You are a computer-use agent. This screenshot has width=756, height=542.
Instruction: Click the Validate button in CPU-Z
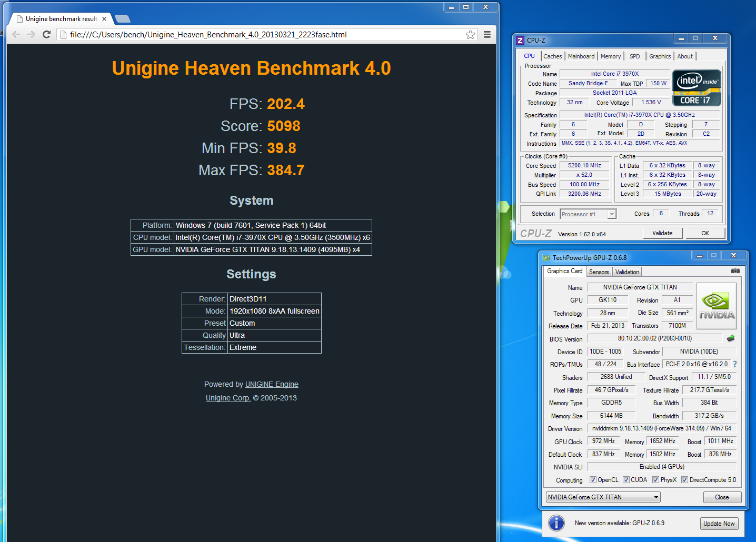pyautogui.click(x=662, y=233)
